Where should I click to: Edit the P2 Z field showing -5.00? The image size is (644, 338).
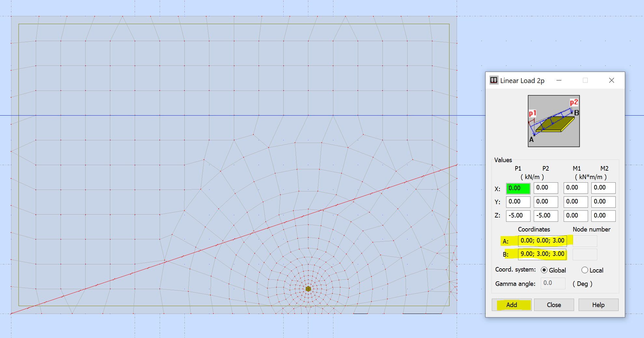coord(545,216)
